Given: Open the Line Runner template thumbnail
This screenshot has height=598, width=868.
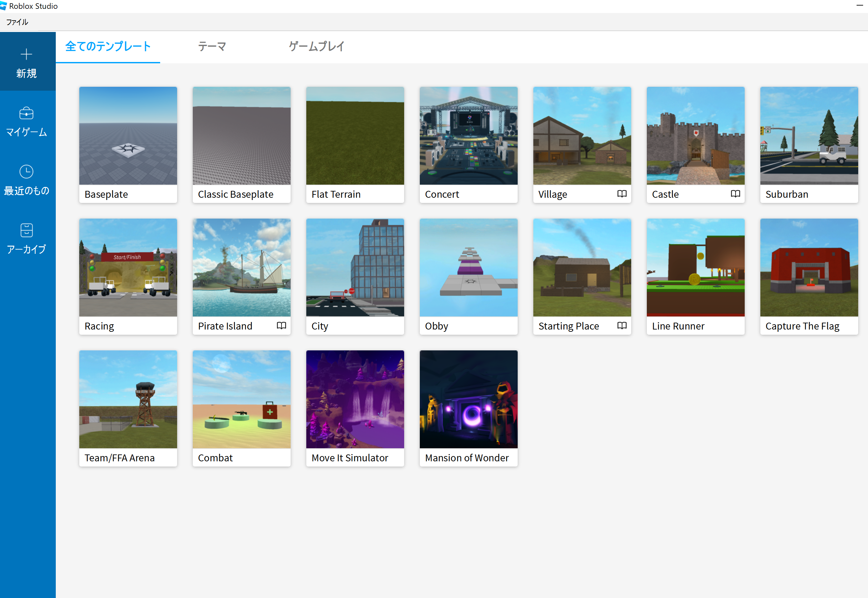Looking at the screenshot, I should (696, 268).
